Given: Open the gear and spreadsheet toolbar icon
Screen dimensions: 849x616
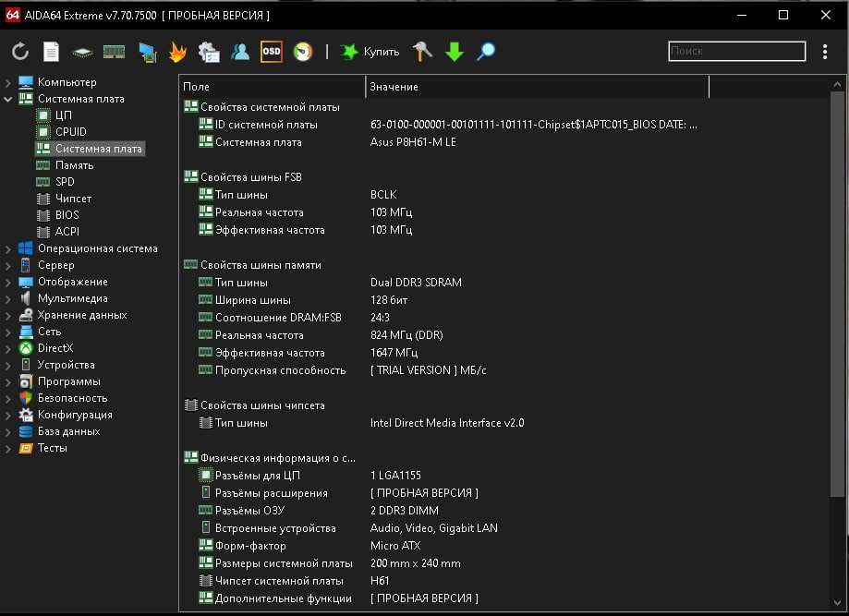Looking at the screenshot, I should coord(209,52).
